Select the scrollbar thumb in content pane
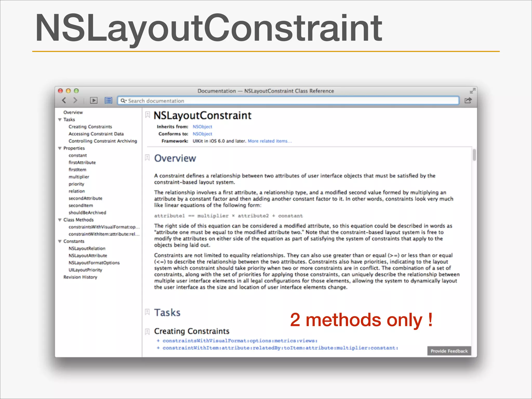The image size is (532, 399). pos(474,155)
